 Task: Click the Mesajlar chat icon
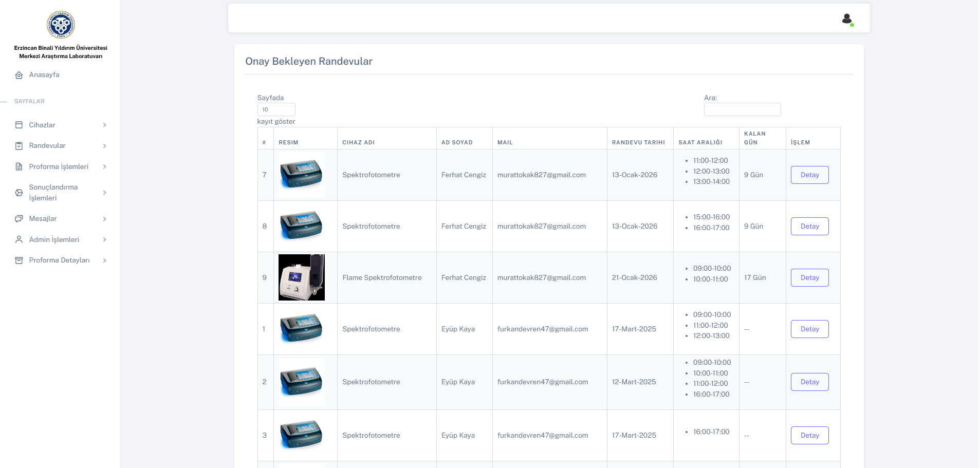[x=19, y=219]
